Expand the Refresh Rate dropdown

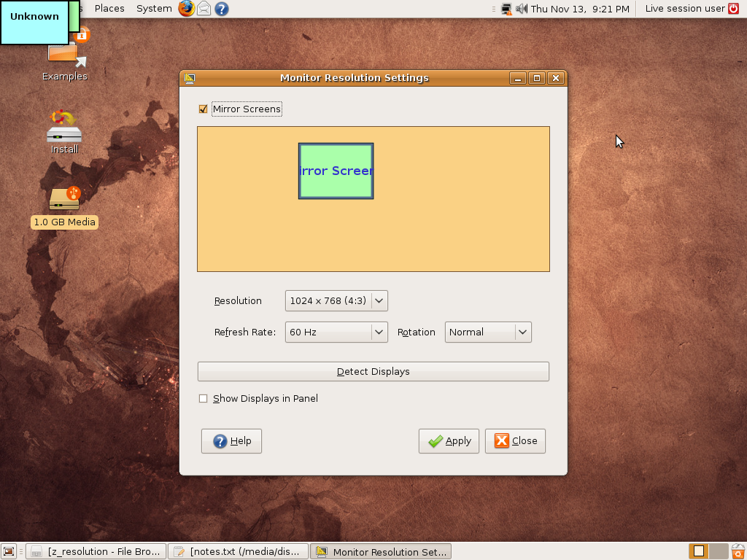coord(336,332)
